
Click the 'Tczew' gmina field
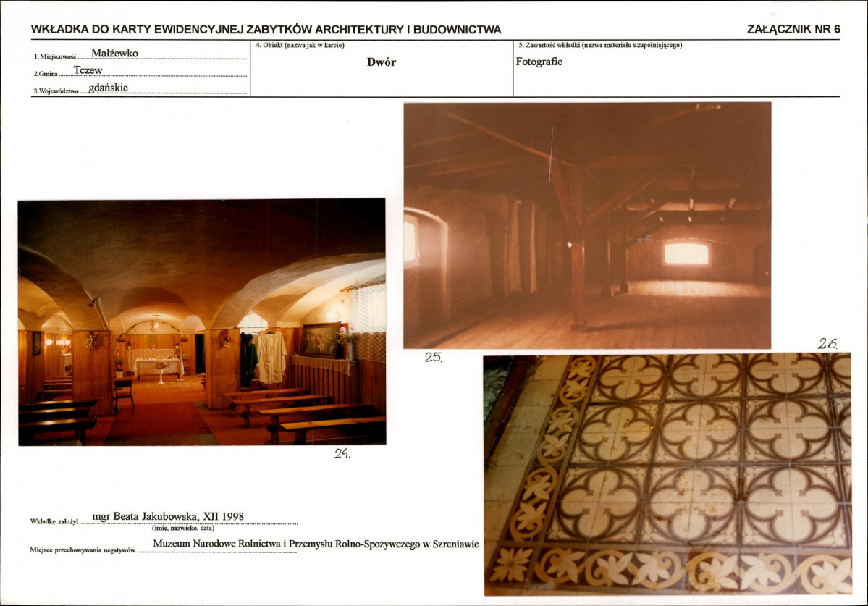pos(88,70)
